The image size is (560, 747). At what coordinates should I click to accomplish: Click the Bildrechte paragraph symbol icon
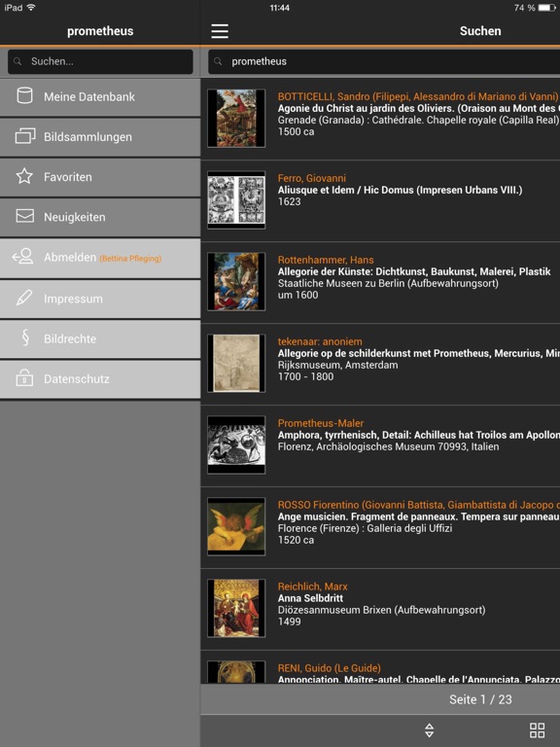click(x=25, y=338)
